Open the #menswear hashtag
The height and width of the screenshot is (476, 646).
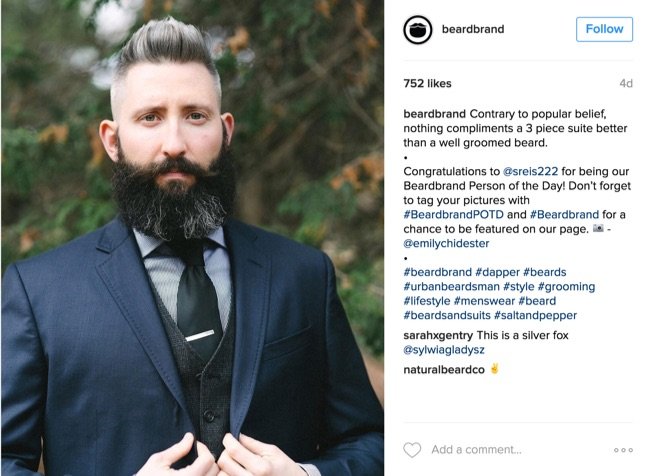(484, 301)
